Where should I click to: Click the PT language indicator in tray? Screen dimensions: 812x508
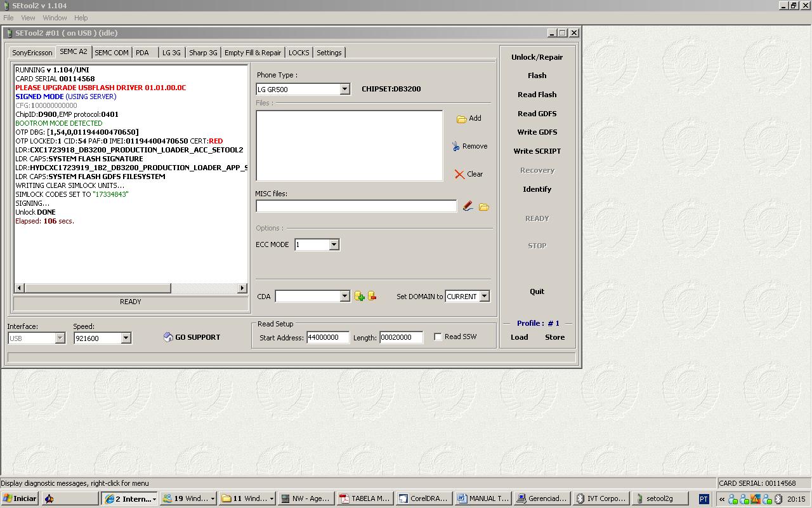click(x=704, y=499)
